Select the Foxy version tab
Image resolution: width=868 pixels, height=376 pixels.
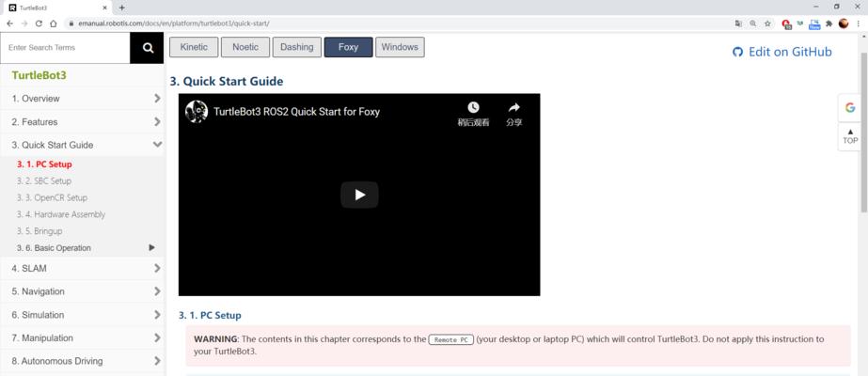(x=348, y=47)
